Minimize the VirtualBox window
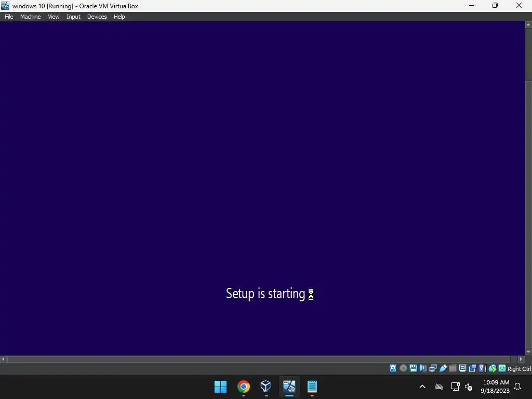Screen dimensions: 532x399 (472, 6)
